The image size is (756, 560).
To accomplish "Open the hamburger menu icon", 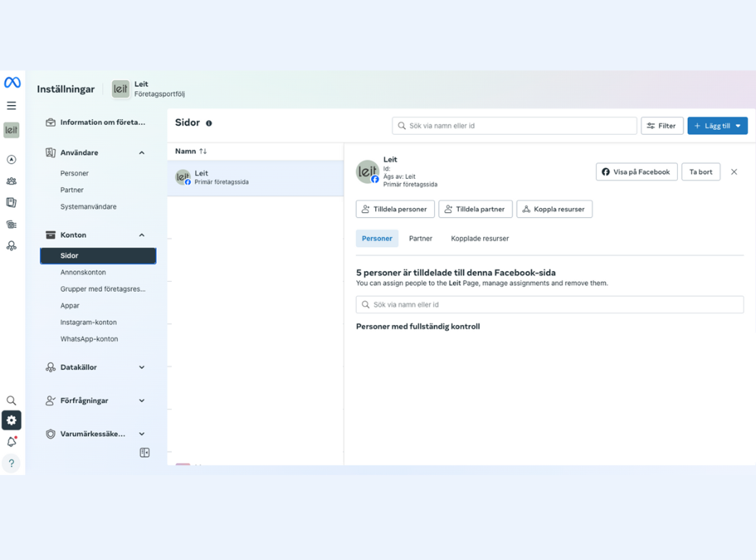I will [x=11, y=106].
